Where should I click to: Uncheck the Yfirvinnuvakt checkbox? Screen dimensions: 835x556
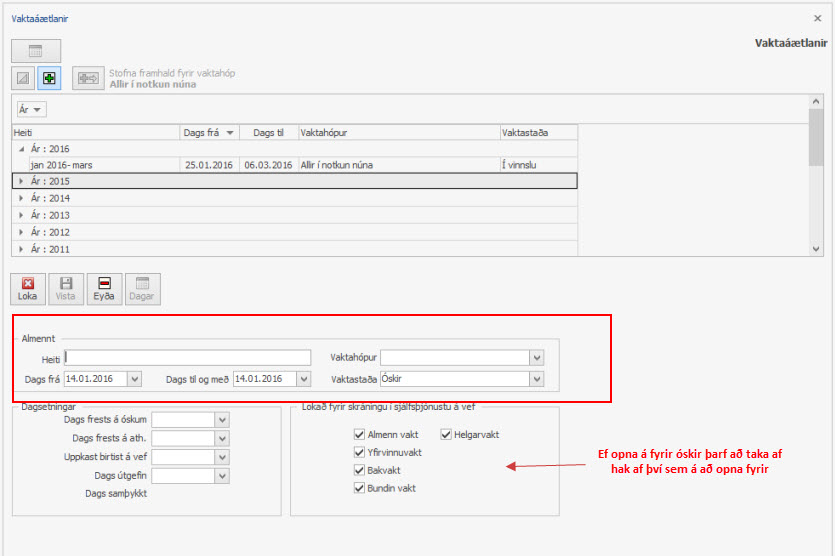359,452
